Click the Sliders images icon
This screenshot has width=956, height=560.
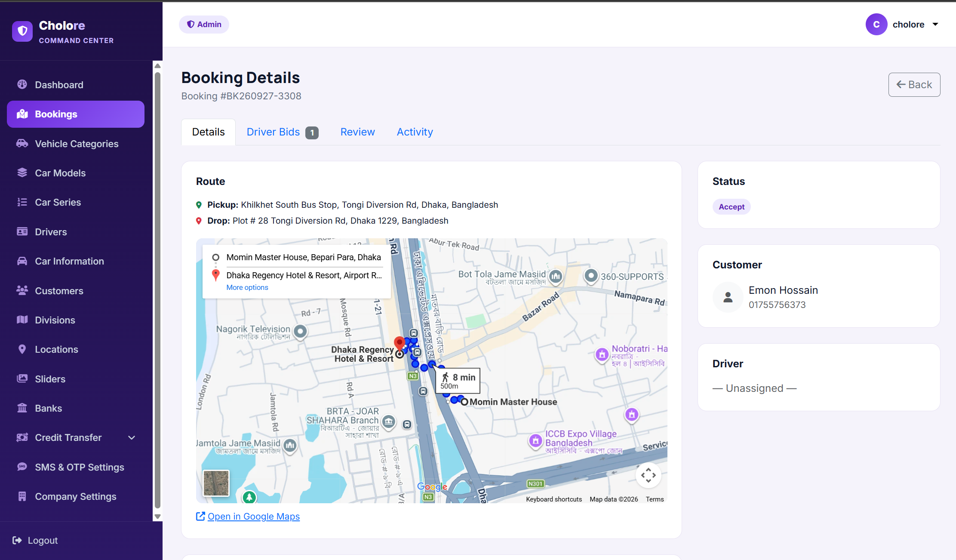22,378
